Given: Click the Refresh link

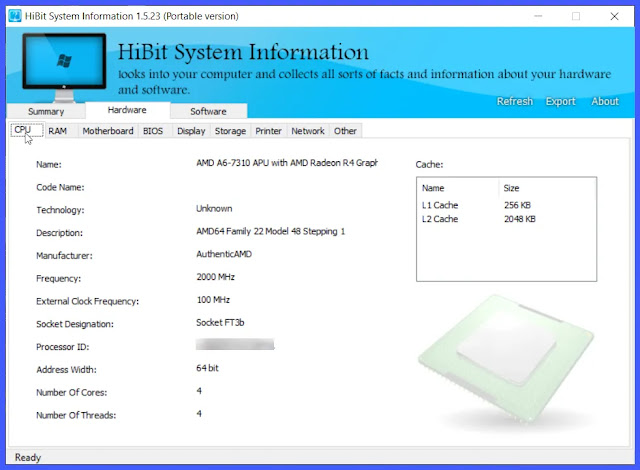Looking at the screenshot, I should [x=515, y=101].
